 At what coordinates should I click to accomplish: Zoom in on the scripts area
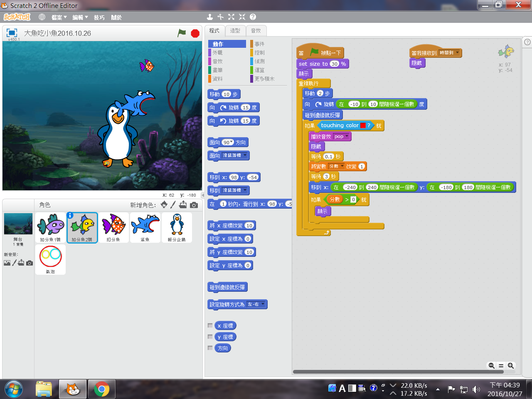[511, 366]
